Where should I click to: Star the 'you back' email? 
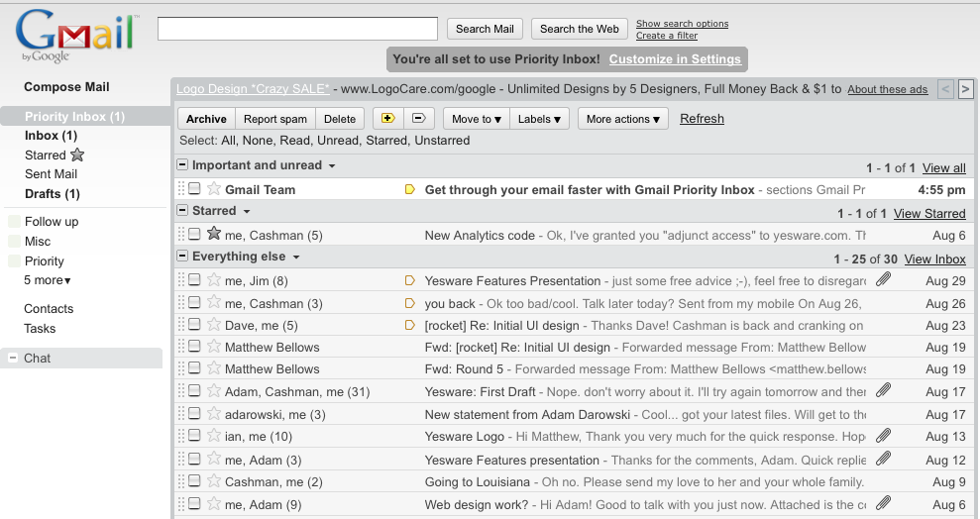pyautogui.click(x=214, y=302)
